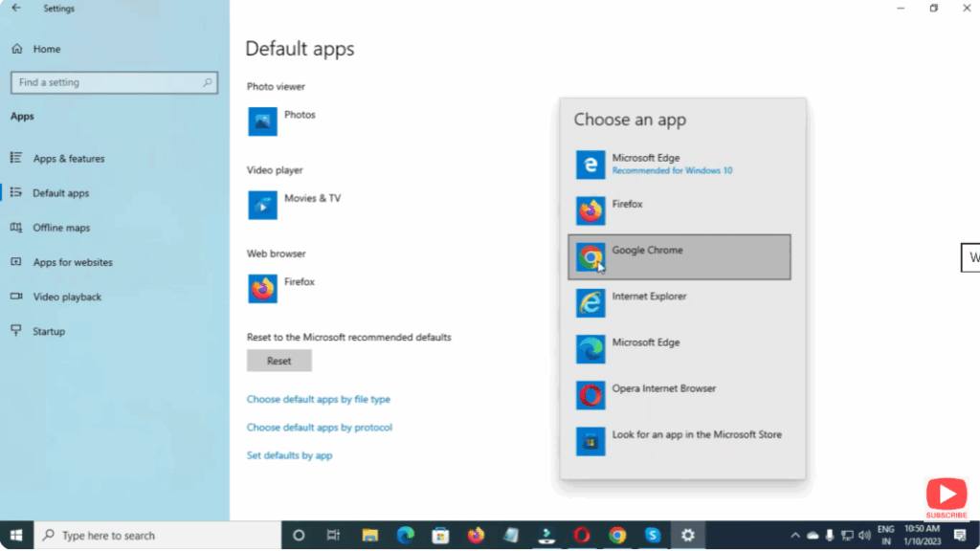Image resolution: width=980 pixels, height=551 pixels.
Task: Navigate to Apps for websites
Action: point(73,262)
